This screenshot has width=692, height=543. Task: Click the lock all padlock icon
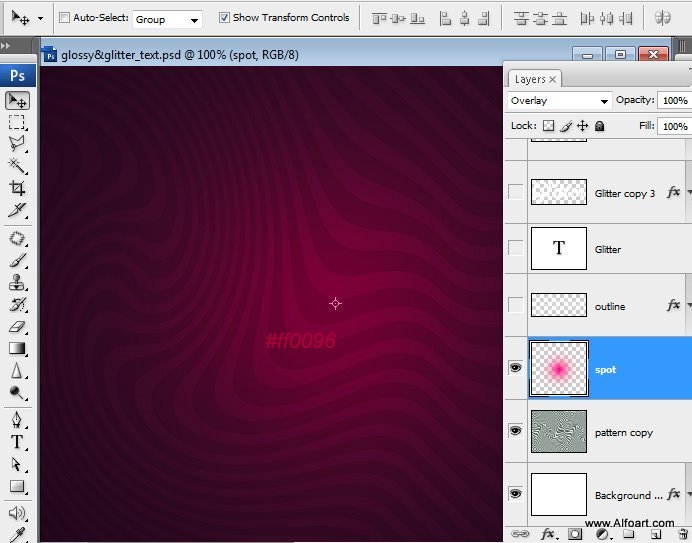[x=600, y=126]
